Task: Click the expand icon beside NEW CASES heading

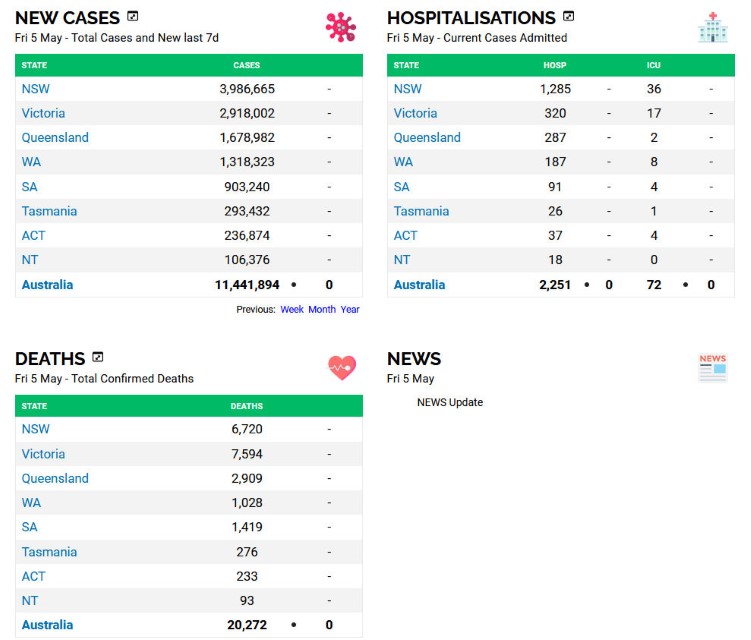Action: pyautogui.click(x=133, y=16)
